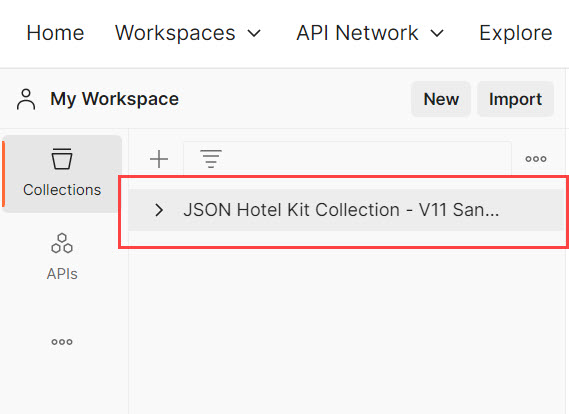Click the filter lines icon
Viewport: 569px width, 414px height.
tap(211, 159)
